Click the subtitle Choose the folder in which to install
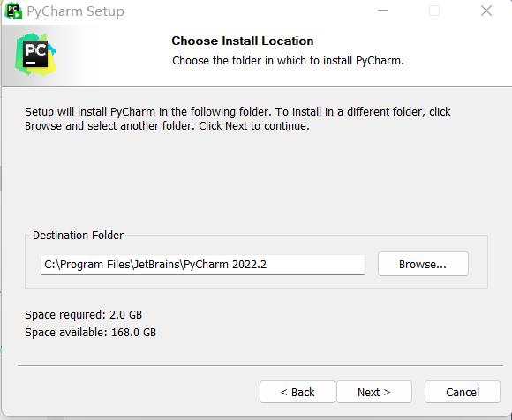 coord(288,61)
